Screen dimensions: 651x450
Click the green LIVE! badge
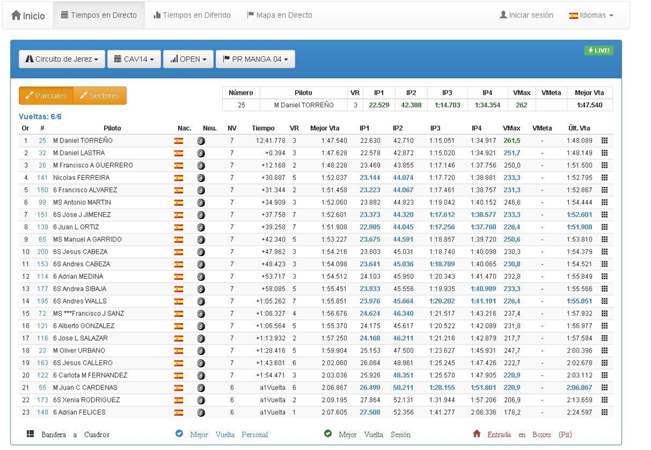599,50
